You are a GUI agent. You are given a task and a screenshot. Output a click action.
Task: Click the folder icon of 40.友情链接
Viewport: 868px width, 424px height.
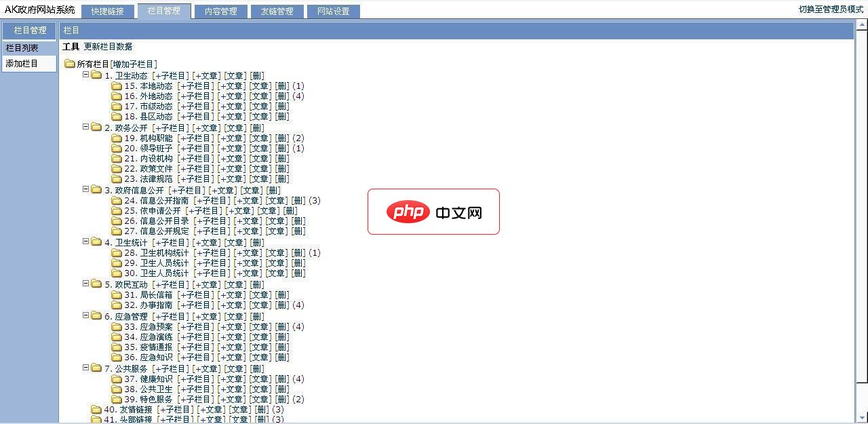96,410
